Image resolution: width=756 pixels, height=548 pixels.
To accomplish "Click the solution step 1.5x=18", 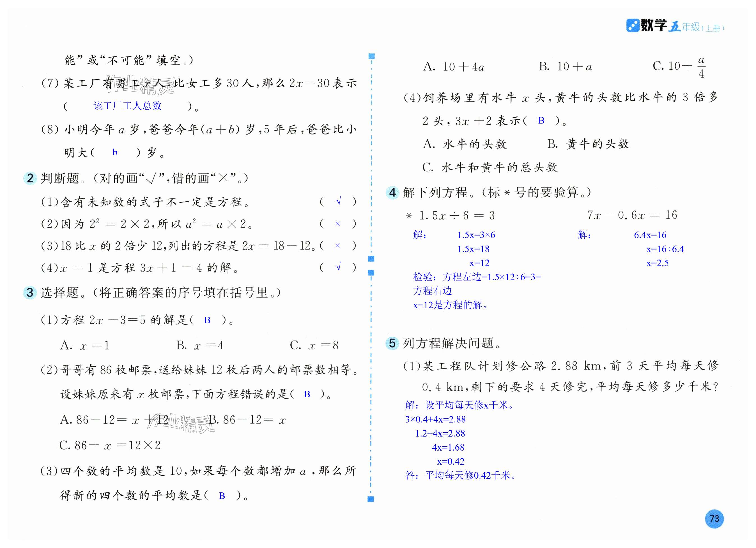I will click(x=473, y=249).
